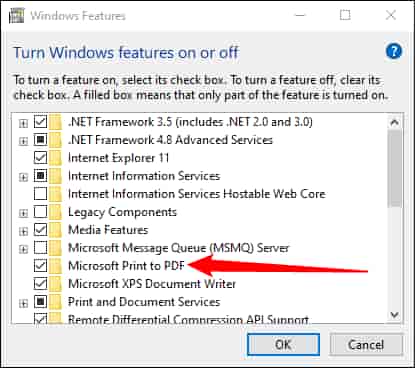Select the Print and Document Services label
The width and height of the screenshot is (415, 368).
click(x=144, y=302)
